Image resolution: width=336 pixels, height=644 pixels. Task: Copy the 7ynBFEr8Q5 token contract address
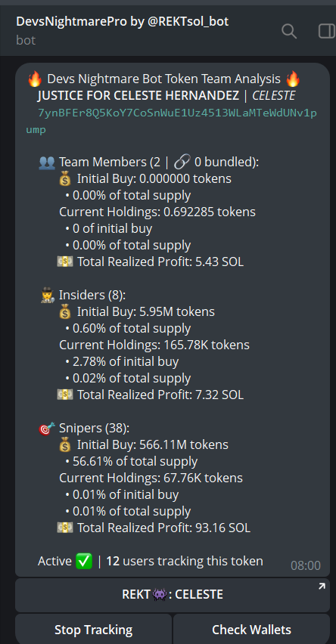172,121
